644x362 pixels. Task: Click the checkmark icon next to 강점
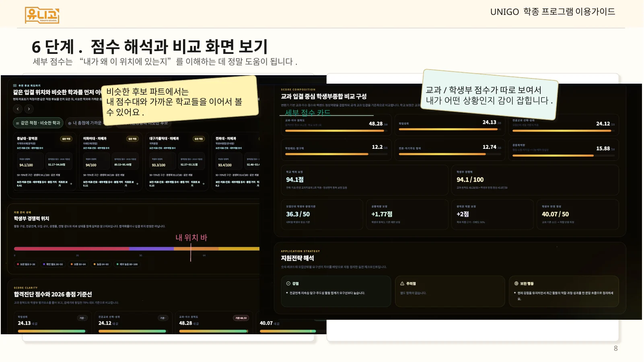[288, 284]
